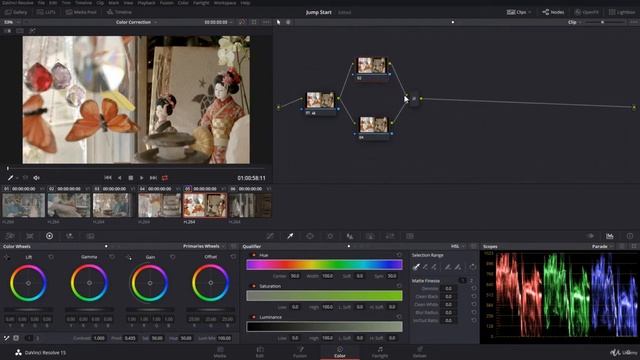This screenshot has width=640, height=360.
Task: Switch to the Deliver page tab
Action: pos(420,352)
